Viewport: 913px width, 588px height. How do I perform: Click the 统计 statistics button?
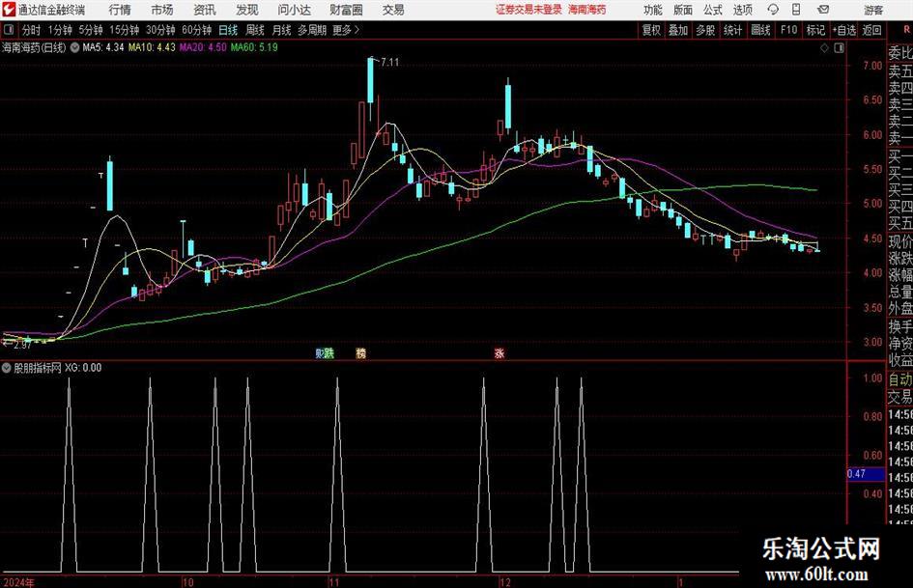click(x=733, y=30)
